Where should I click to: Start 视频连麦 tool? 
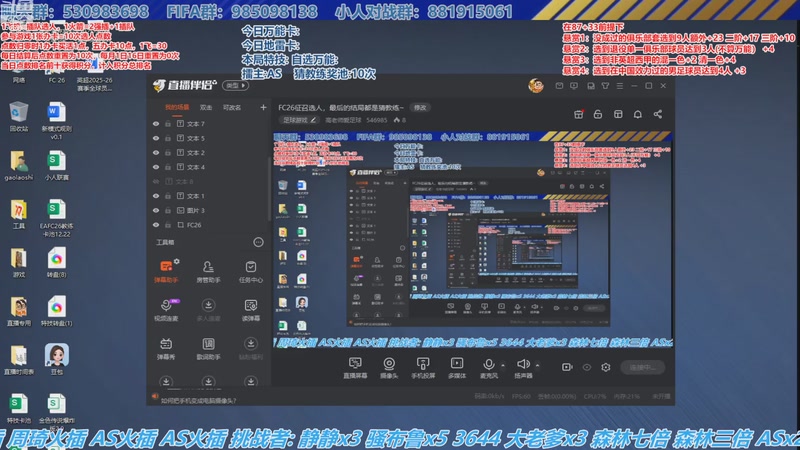click(166, 310)
